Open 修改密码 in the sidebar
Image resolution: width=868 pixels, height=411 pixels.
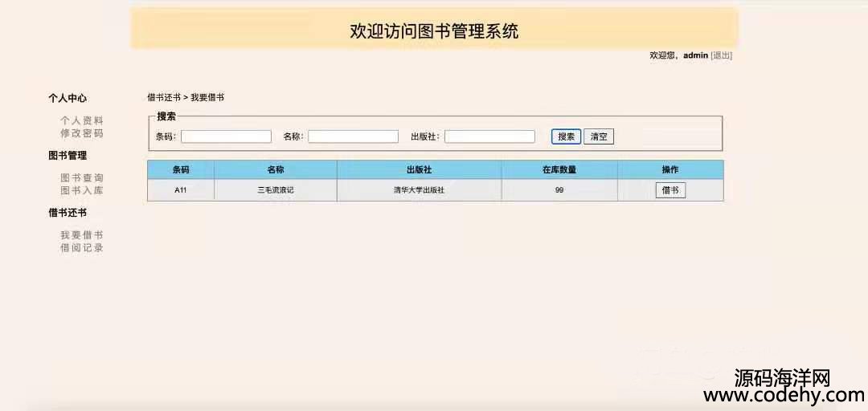click(x=82, y=133)
